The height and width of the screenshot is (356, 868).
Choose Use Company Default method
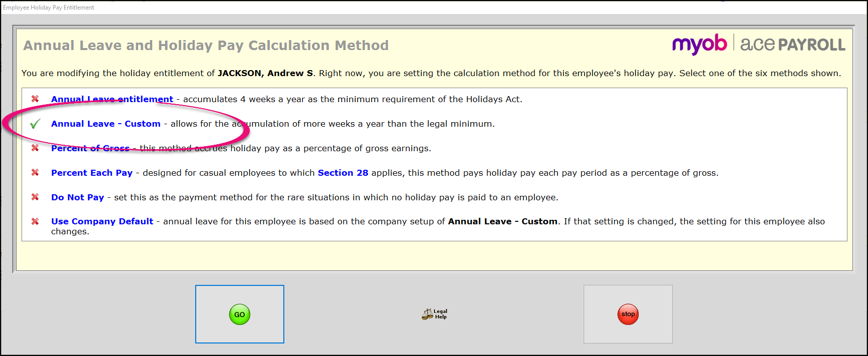(x=102, y=221)
